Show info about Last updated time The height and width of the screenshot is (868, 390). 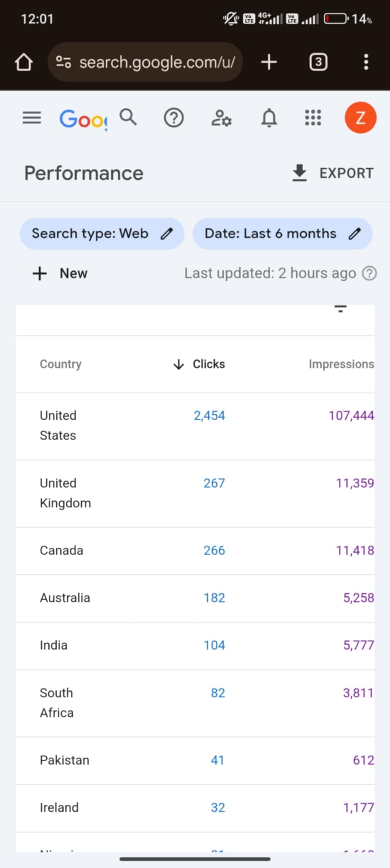coord(369,273)
